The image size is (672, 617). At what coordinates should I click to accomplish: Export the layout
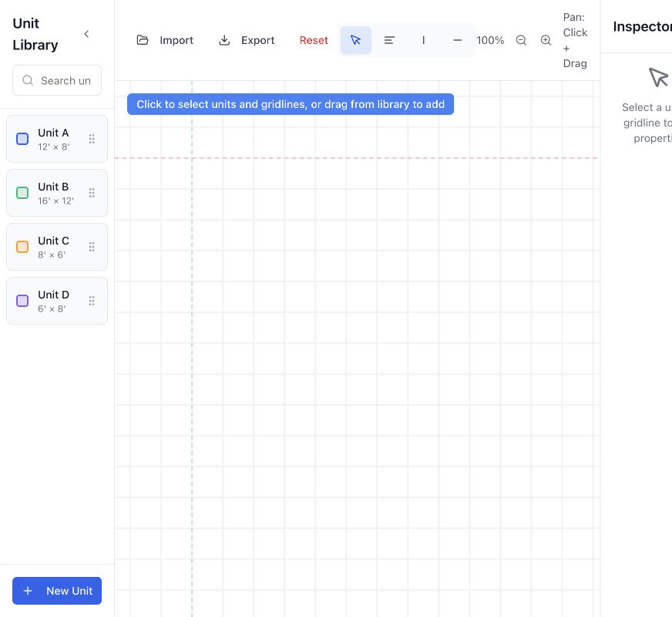point(247,40)
